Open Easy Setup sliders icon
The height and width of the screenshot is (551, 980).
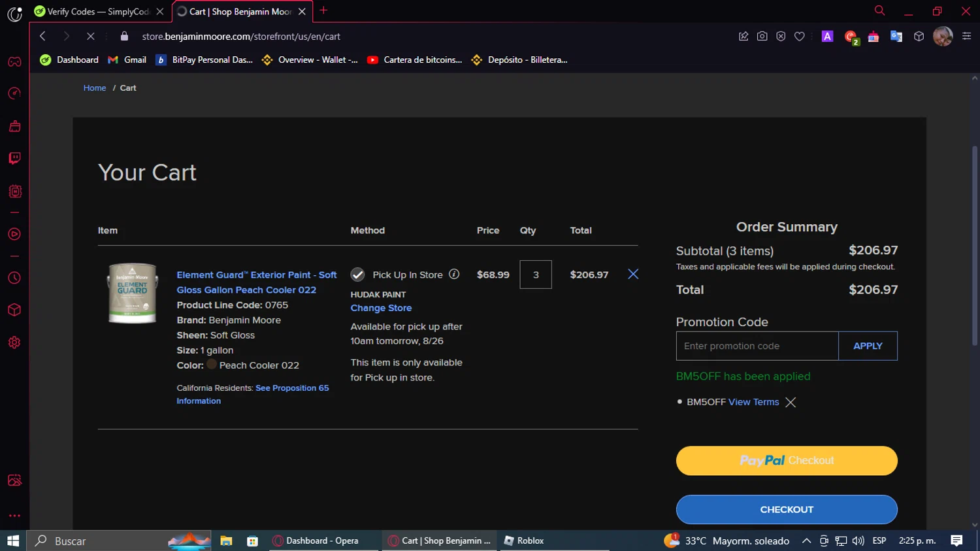click(x=967, y=37)
